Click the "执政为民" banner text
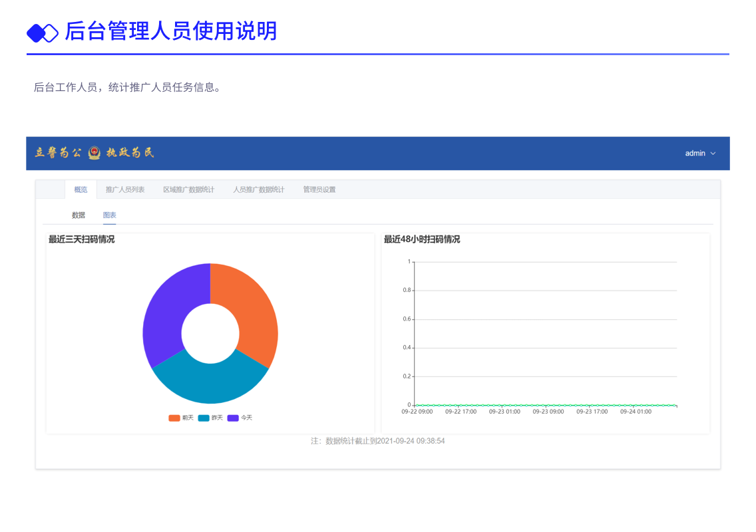 click(130, 154)
